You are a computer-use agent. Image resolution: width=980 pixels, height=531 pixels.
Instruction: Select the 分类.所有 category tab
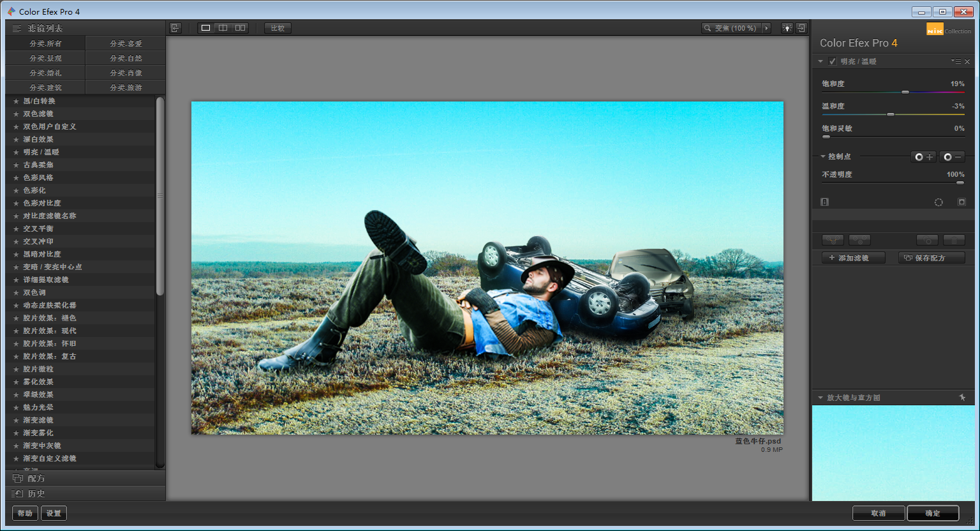tap(45, 43)
